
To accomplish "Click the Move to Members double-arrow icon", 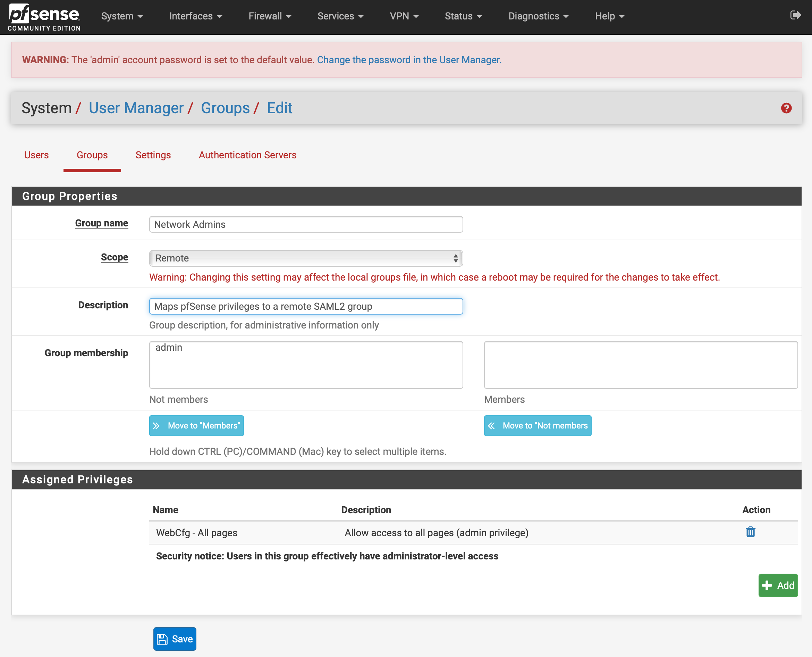I will pyautogui.click(x=157, y=425).
